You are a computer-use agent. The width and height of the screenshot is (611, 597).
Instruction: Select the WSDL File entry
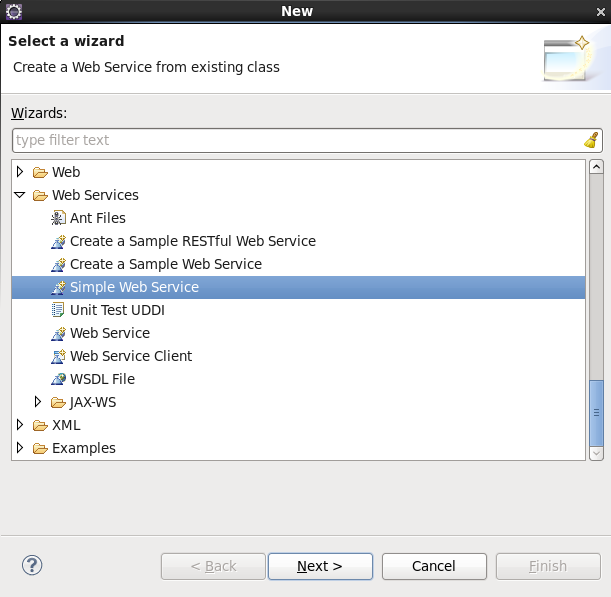point(102,379)
